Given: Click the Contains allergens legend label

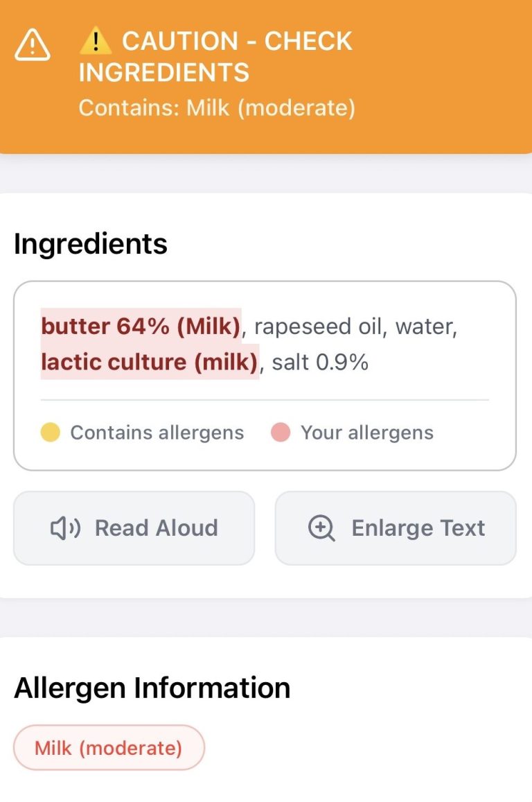Looking at the screenshot, I should pyautogui.click(x=157, y=433).
